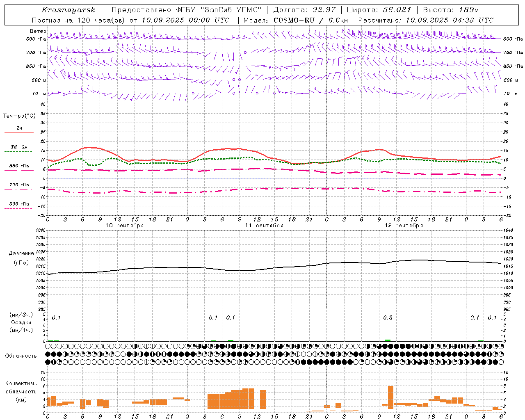Click the dashed line sample under the temperature-legend 500 гПа
The image size is (525, 420).
pyautogui.click(x=18, y=209)
